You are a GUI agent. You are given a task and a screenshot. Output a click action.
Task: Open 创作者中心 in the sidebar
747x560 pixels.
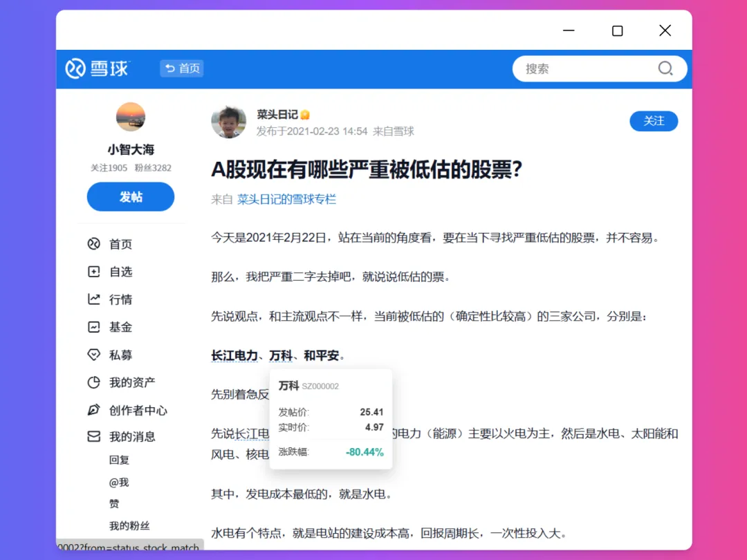pyautogui.click(x=138, y=411)
